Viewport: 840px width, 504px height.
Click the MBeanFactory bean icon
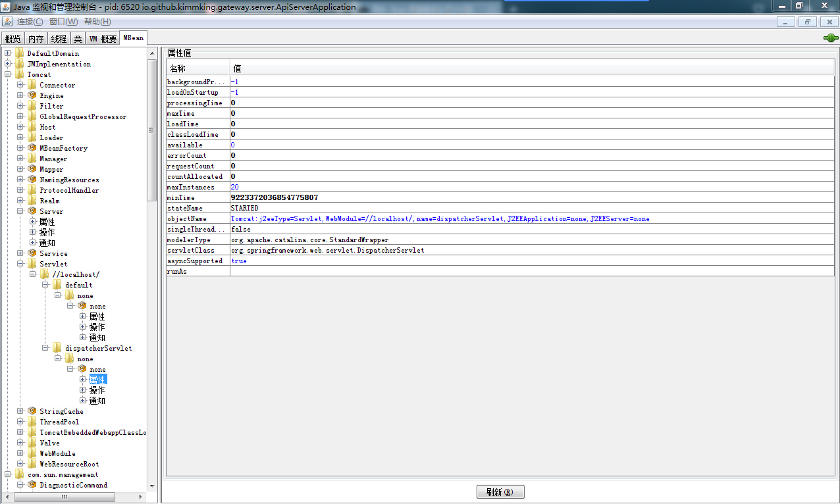[x=32, y=148]
